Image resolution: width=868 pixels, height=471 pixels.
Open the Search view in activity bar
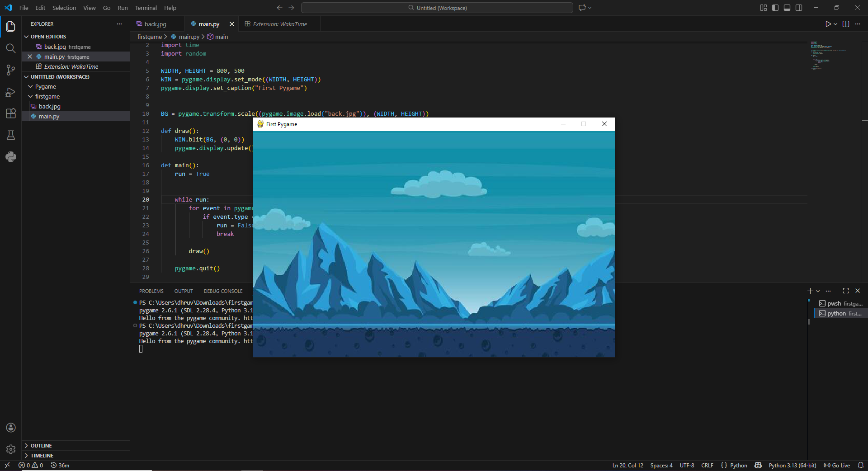click(x=11, y=48)
